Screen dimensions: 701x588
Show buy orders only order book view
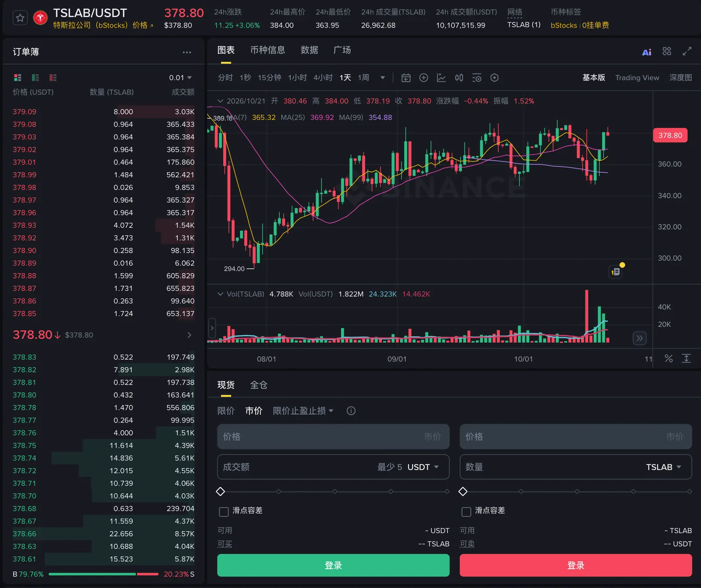[35, 77]
